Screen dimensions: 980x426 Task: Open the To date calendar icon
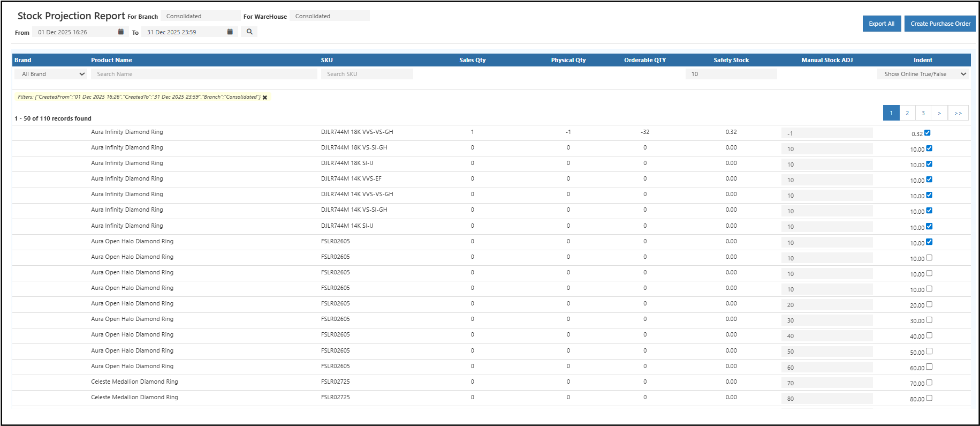230,32
